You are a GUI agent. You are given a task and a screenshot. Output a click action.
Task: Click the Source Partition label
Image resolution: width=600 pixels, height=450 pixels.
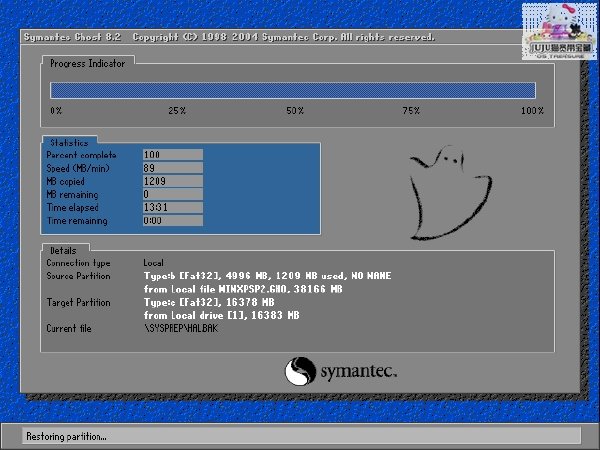78,276
